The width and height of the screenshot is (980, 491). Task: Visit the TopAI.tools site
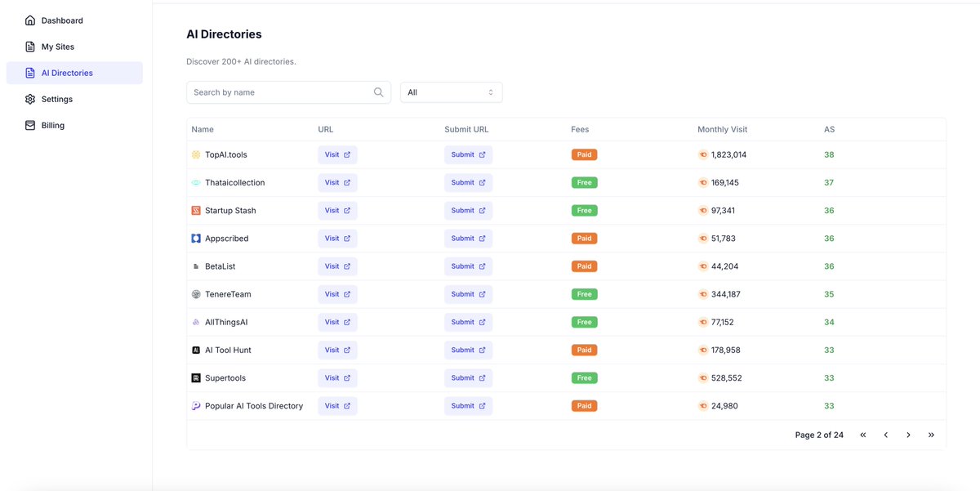pyautogui.click(x=337, y=154)
